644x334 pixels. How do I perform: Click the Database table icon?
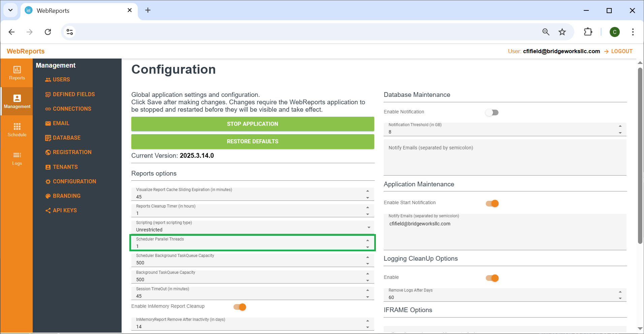click(x=48, y=138)
